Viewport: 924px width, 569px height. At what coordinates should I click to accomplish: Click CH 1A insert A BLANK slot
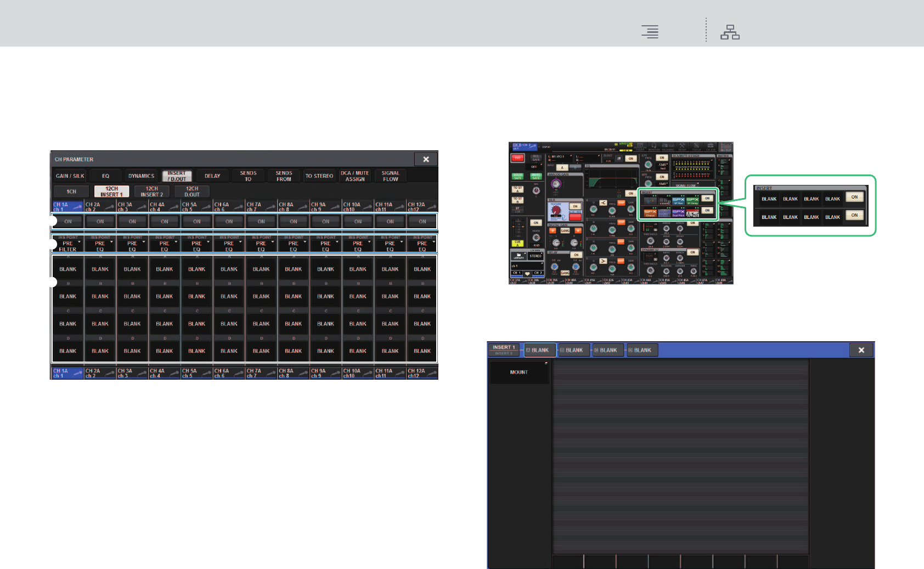(x=68, y=269)
